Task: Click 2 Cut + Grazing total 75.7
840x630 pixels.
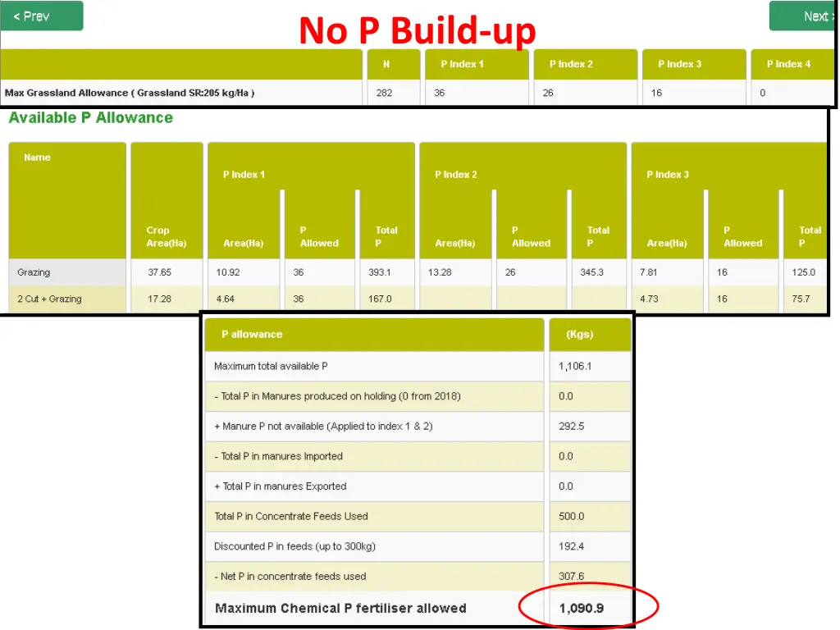Action: [801, 299]
